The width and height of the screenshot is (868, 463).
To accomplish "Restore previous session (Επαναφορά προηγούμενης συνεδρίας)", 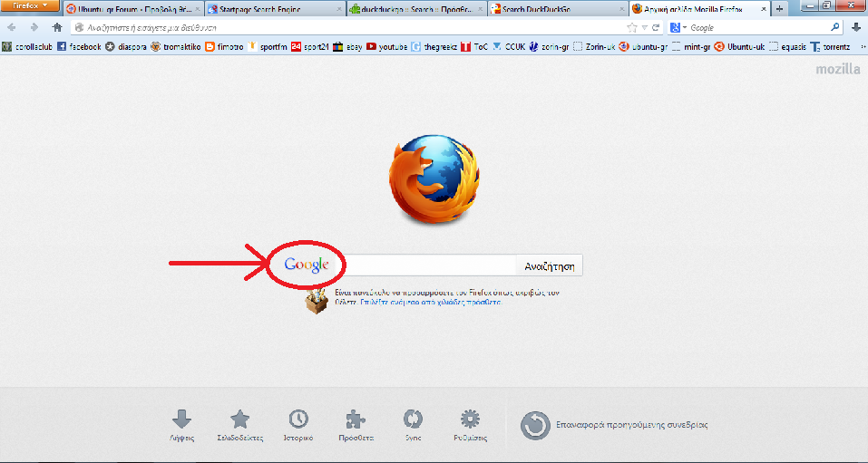I will click(613, 424).
